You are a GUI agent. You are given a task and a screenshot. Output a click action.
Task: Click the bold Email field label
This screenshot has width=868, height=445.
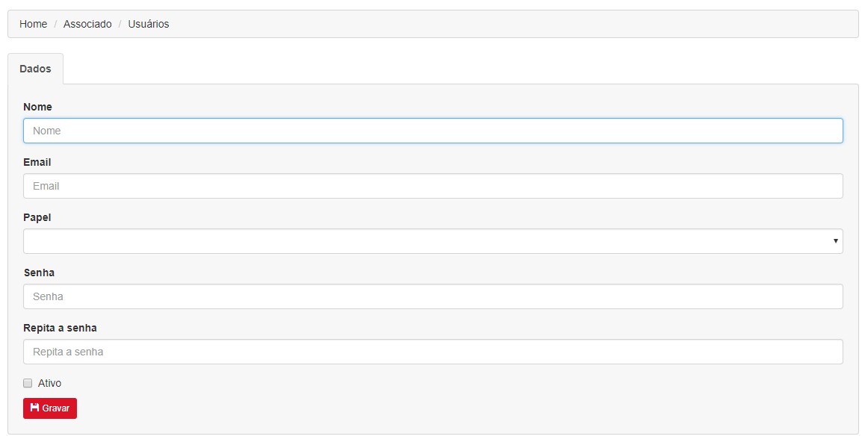37,162
